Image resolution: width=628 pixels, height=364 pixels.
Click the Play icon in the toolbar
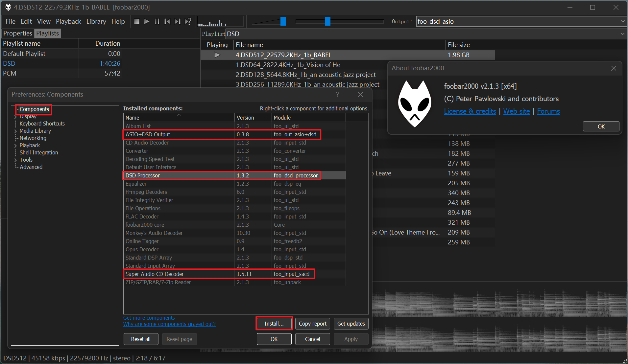click(x=147, y=21)
